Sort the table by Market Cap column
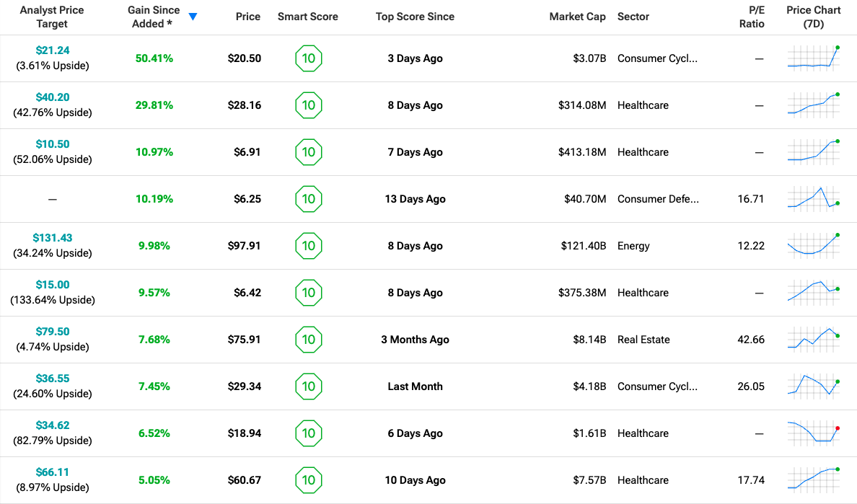The image size is (857, 504). (x=577, y=17)
